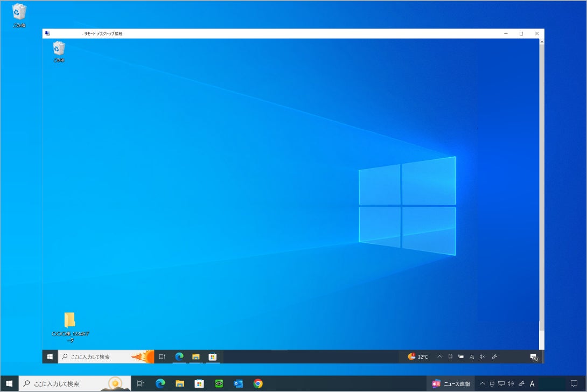Click the pen/link icon in remote tray

point(494,357)
